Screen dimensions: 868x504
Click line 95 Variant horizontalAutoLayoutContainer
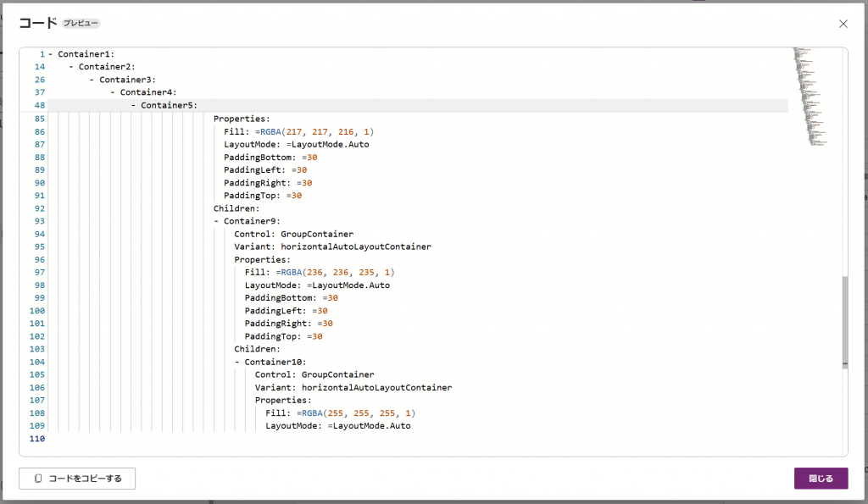332,246
